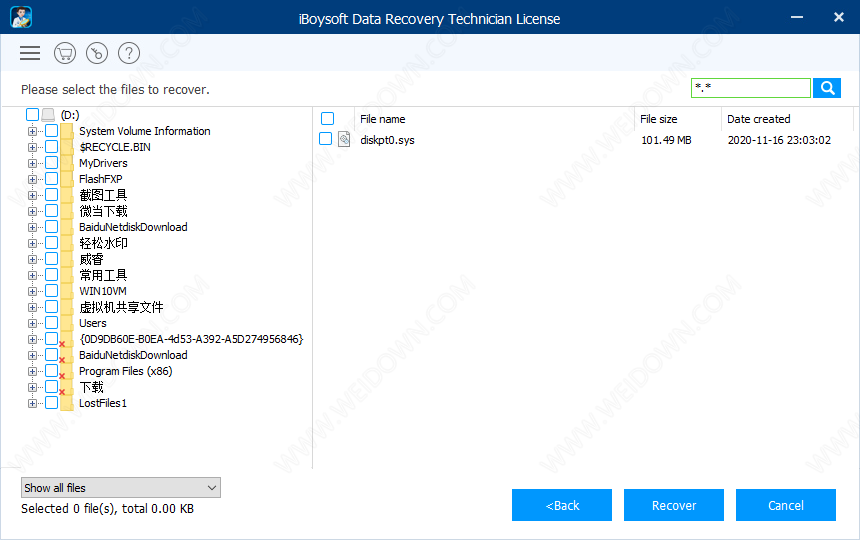Viewport: 860px width, 540px height.
Task: Click the FlashFXP folder icon
Action: click(x=67, y=179)
